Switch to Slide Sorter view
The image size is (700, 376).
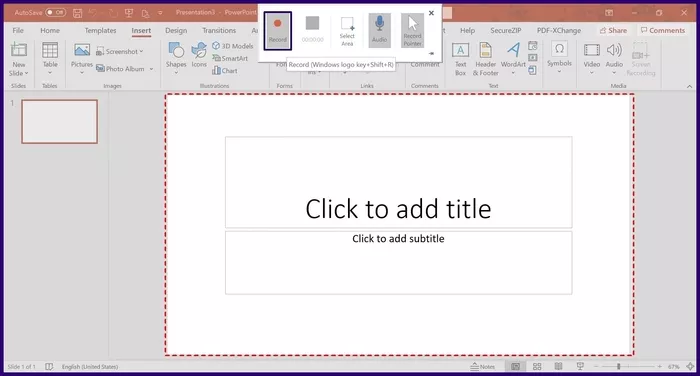click(537, 367)
